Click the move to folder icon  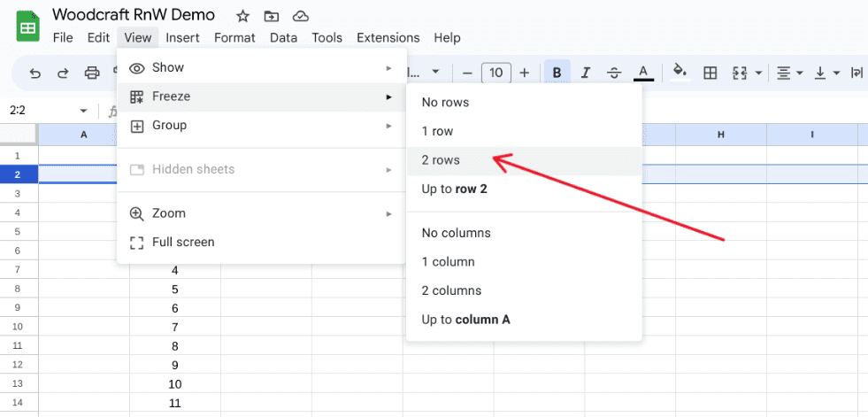(x=272, y=16)
